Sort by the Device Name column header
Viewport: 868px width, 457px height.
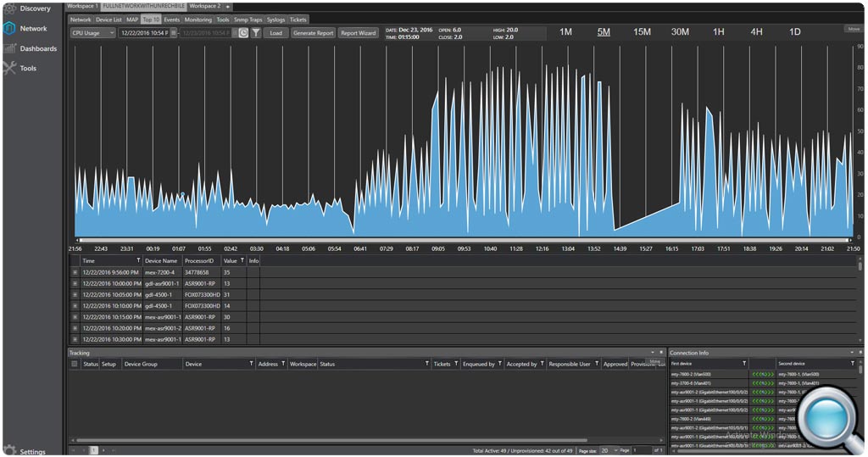(161, 260)
